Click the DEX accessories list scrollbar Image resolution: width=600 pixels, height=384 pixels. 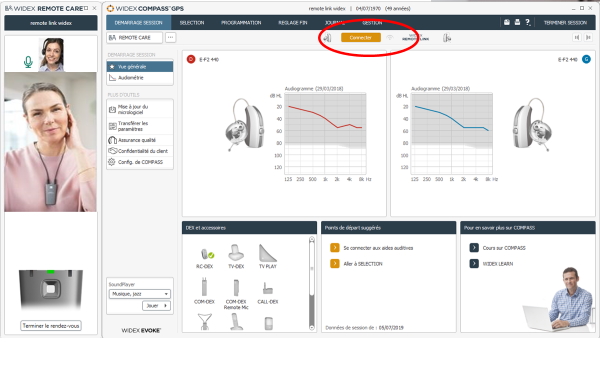(312, 283)
